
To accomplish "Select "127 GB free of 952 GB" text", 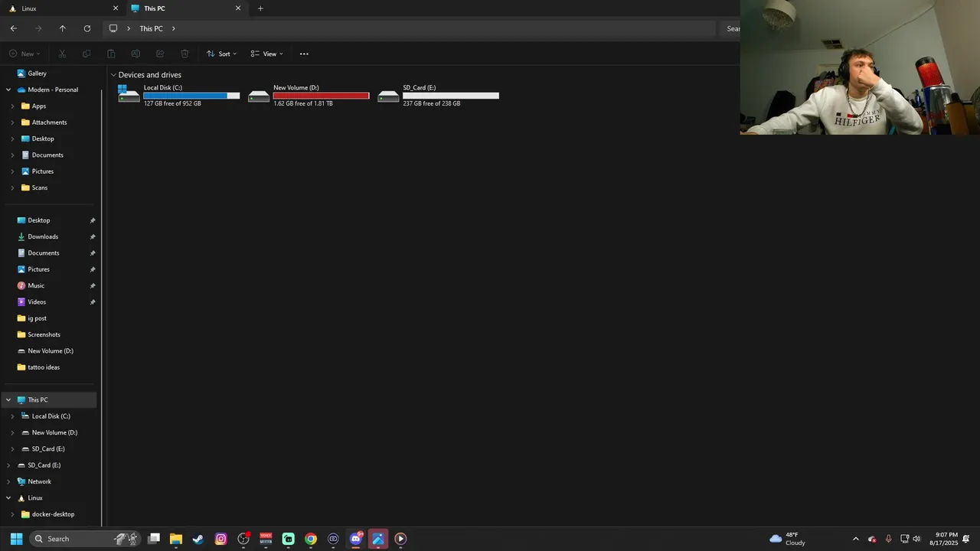I will (172, 103).
